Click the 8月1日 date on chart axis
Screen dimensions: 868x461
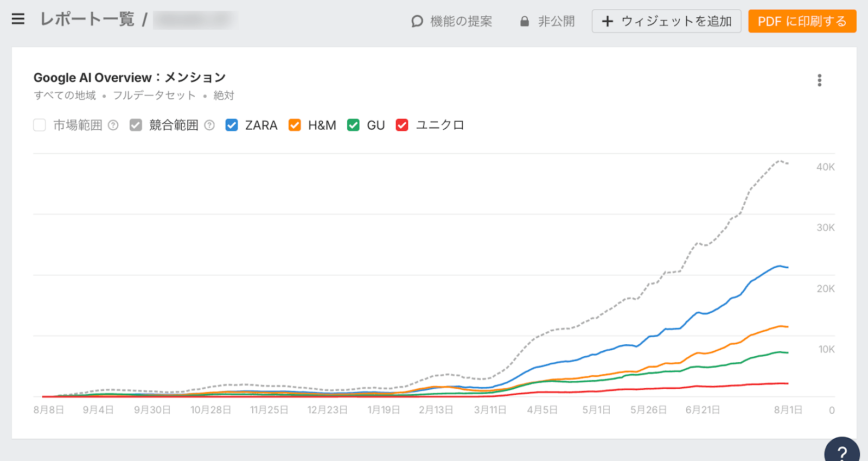[788, 410]
